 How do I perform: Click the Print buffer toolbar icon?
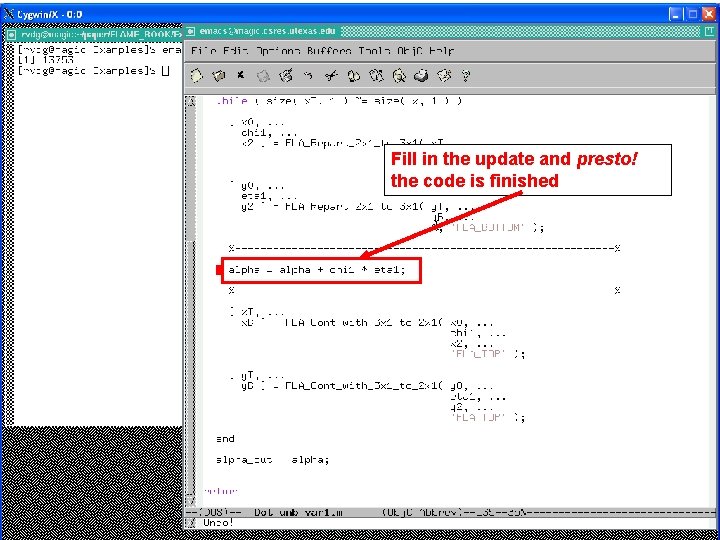[421, 76]
